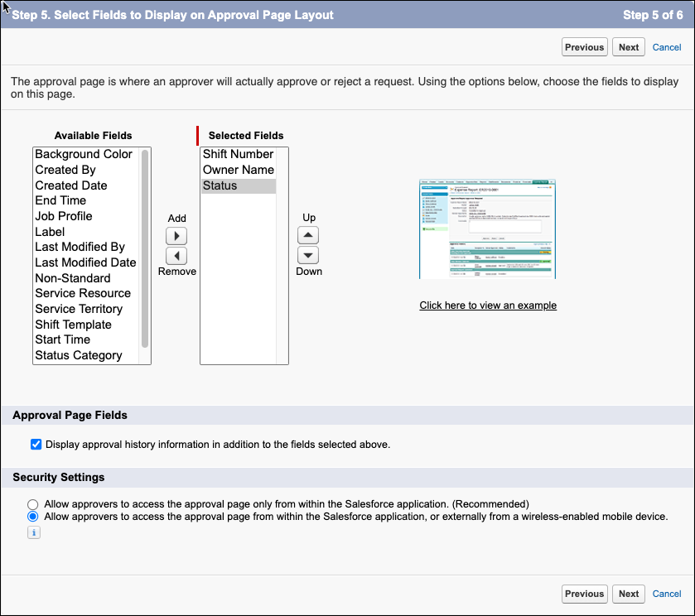Click the Add right-arrow button

(176, 236)
